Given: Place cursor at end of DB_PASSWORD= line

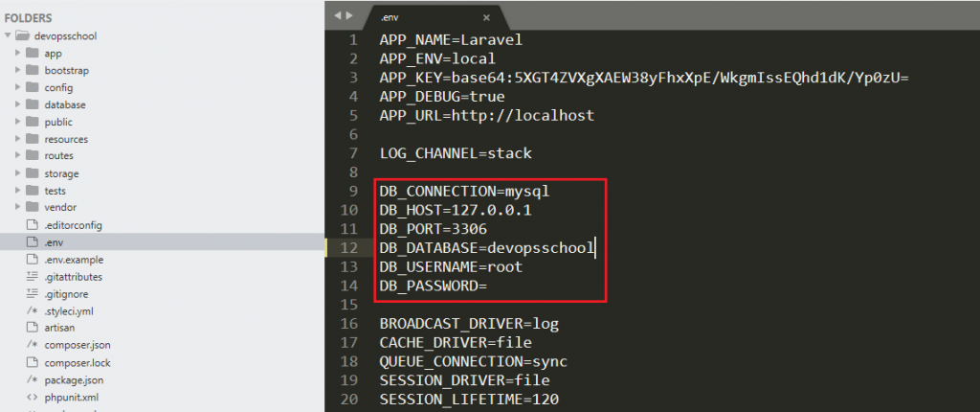Looking at the screenshot, I should pos(490,286).
